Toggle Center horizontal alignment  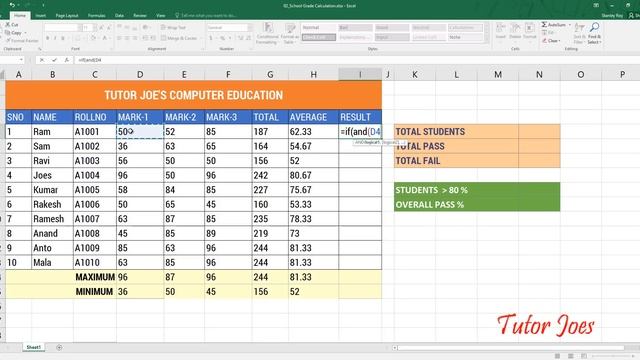[127, 38]
